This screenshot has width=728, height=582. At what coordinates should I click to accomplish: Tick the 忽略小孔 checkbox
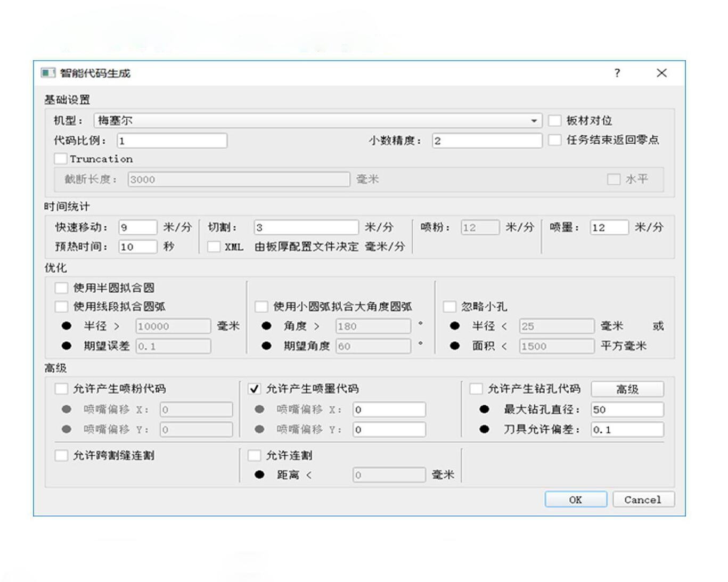tap(449, 307)
